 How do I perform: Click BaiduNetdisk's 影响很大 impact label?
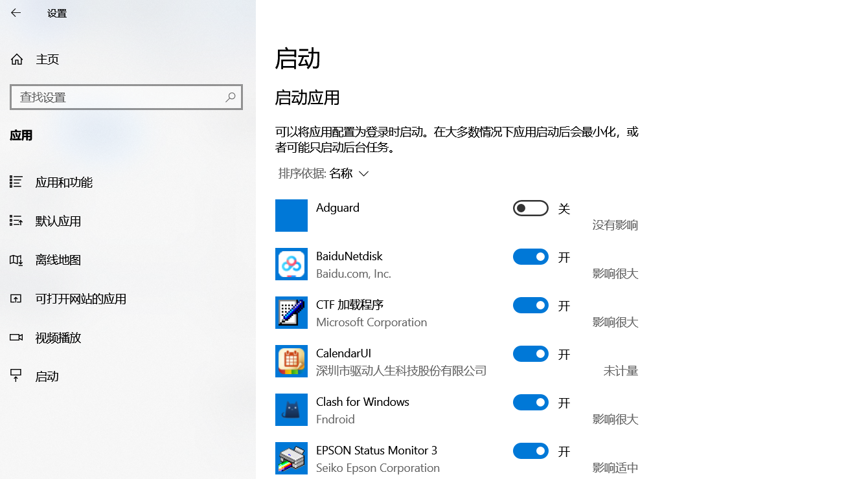point(615,274)
